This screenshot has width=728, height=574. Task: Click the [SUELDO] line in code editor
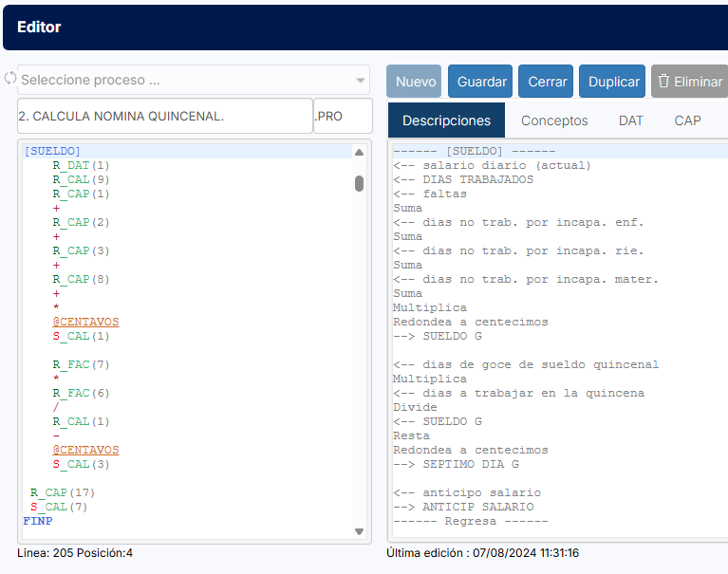click(x=52, y=151)
